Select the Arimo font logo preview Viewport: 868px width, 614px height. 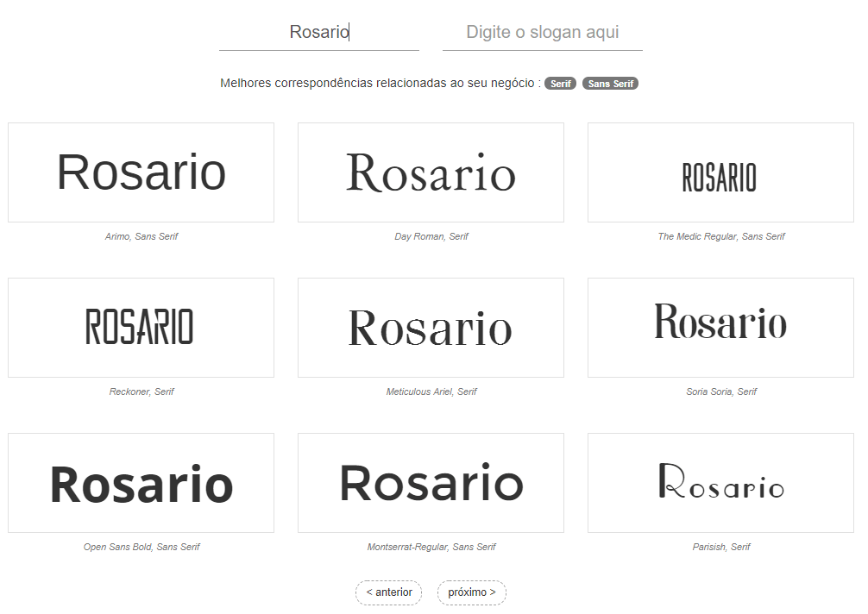point(141,172)
